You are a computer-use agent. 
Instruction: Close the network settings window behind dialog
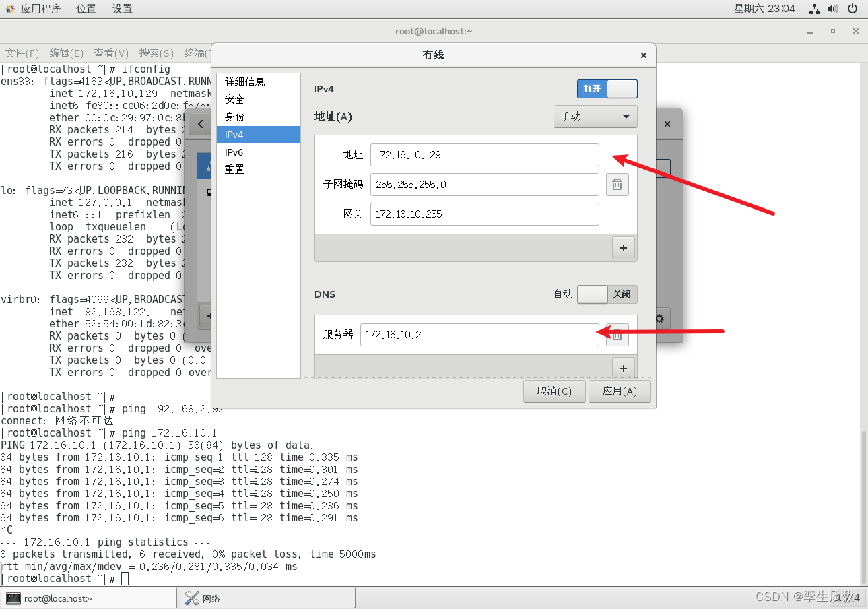tap(667, 124)
